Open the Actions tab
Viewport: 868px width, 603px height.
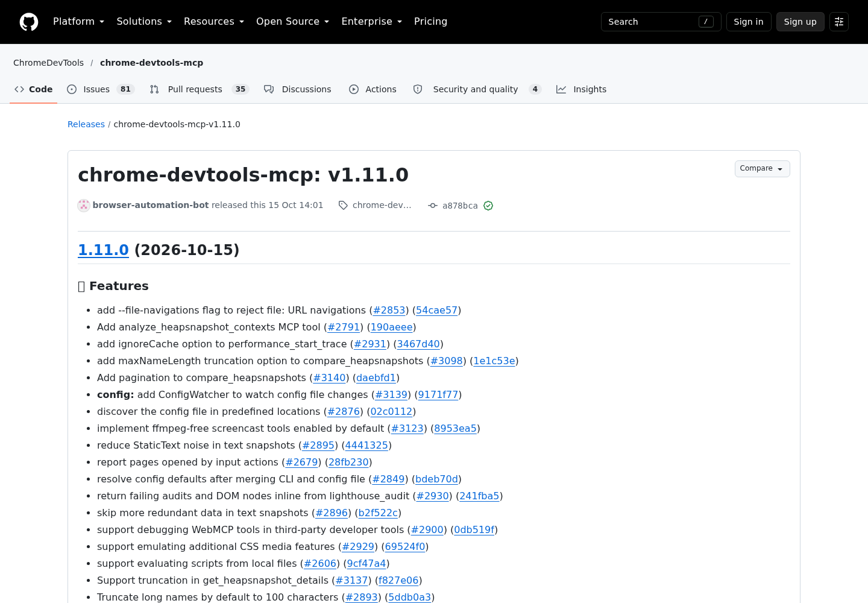(x=373, y=89)
